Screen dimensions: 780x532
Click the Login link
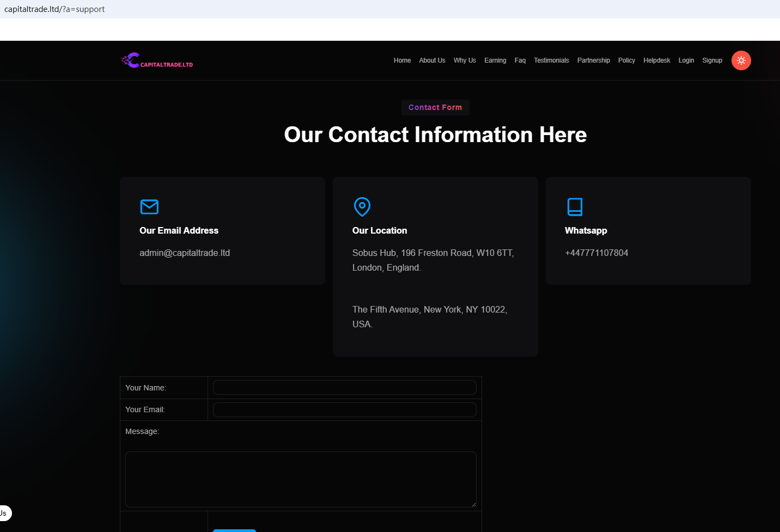[686, 60]
